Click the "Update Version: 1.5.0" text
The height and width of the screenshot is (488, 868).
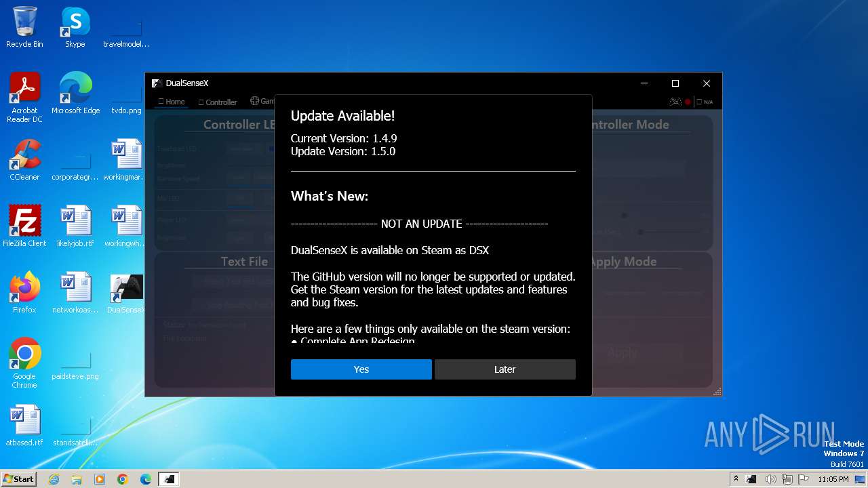coord(343,151)
